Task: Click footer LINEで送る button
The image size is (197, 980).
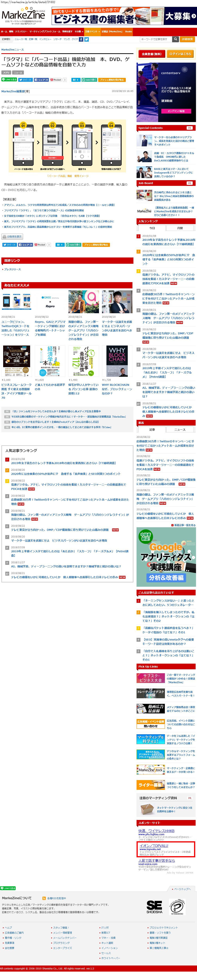Action: (8, 888)
